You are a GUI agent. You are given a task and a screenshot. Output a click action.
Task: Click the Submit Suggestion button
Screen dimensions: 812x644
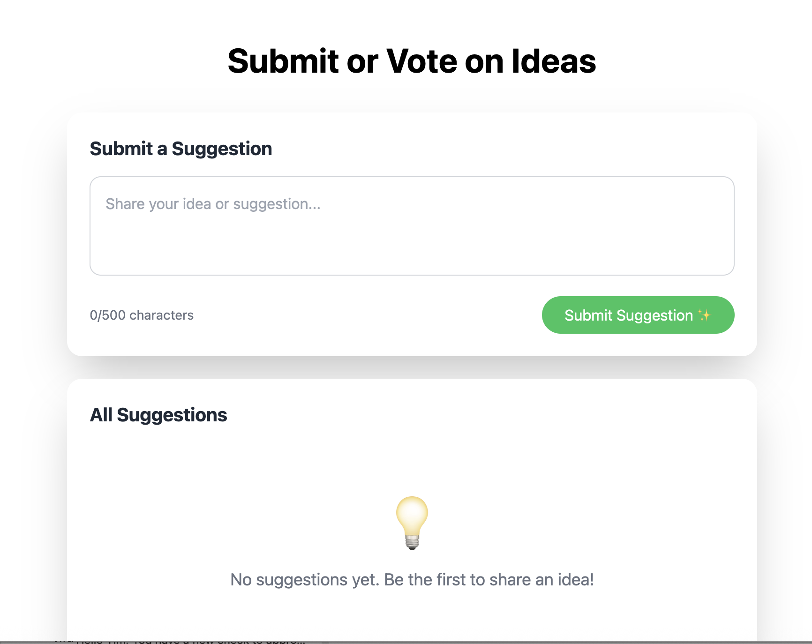click(638, 315)
